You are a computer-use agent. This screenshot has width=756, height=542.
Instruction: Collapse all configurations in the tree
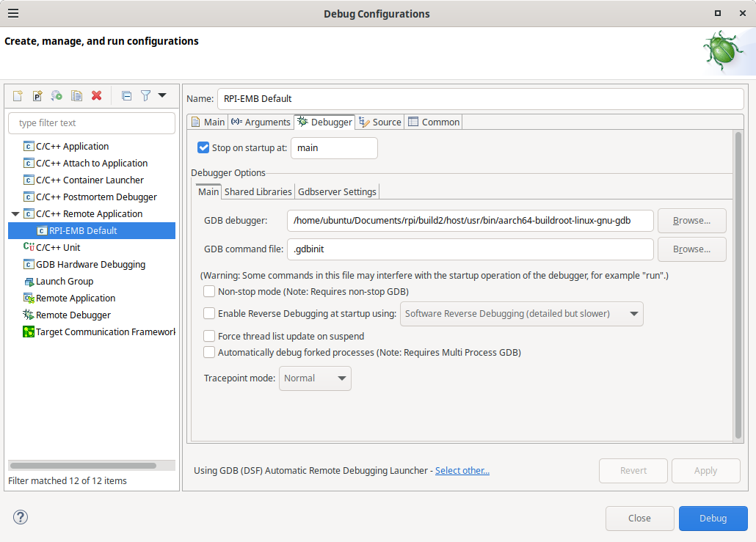[126, 96]
